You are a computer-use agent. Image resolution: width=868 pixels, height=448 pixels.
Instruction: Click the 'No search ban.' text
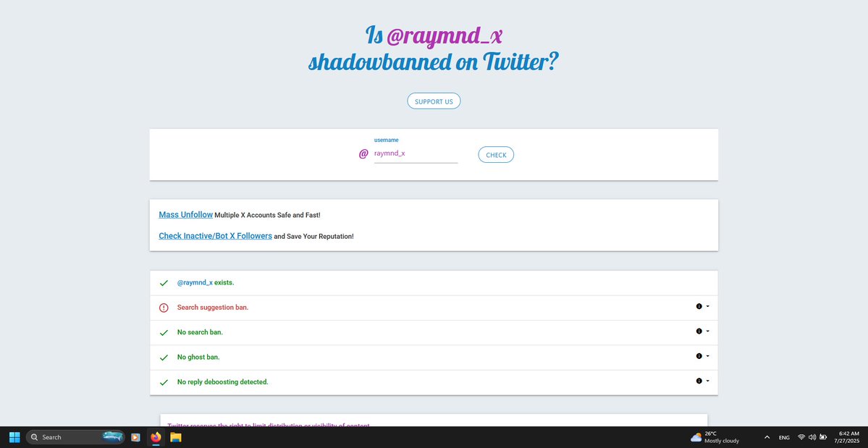click(200, 332)
